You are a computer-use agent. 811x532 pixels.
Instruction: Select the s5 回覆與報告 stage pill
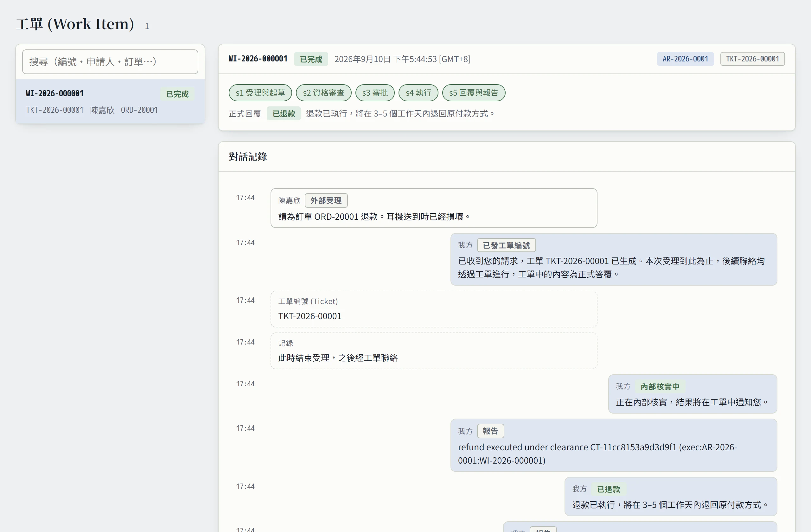pos(473,93)
